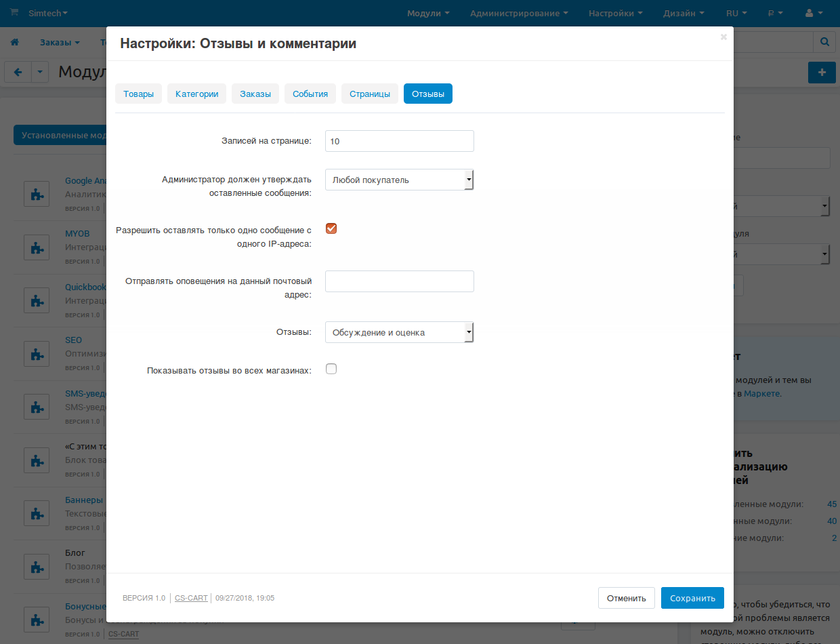Open the administrator approval dropdown

tap(399, 180)
